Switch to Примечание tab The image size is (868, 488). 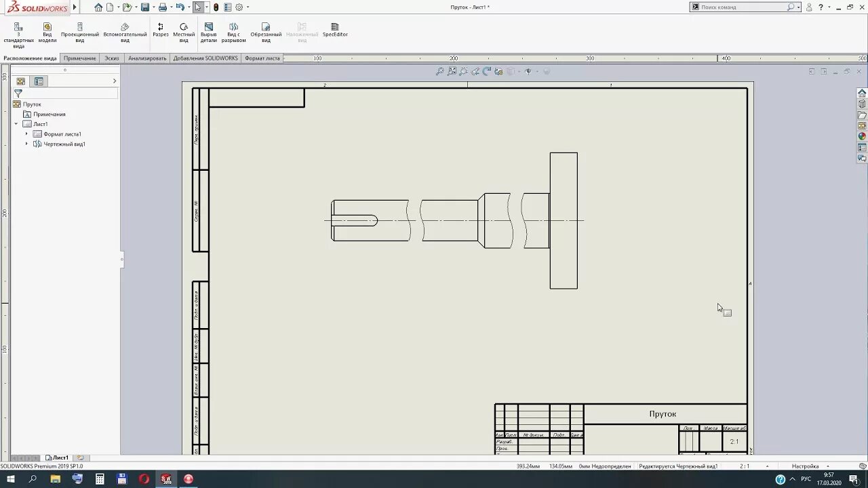pyautogui.click(x=80, y=58)
